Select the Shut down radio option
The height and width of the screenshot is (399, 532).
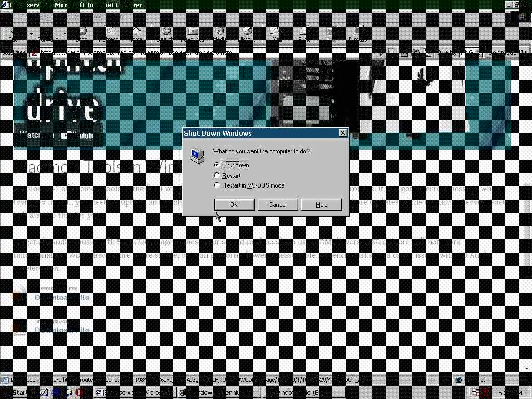[x=232, y=165]
